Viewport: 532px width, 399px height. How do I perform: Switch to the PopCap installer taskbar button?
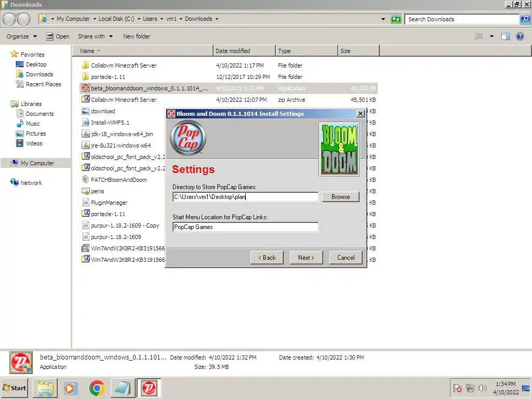[x=149, y=388]
